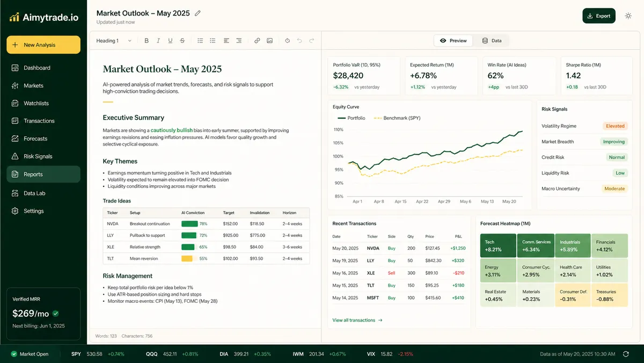The height and width of the screenshot is (363, 644).
Task: Click the IWM 201.34 ticker in the status bar
Action: tap(320, 354)
